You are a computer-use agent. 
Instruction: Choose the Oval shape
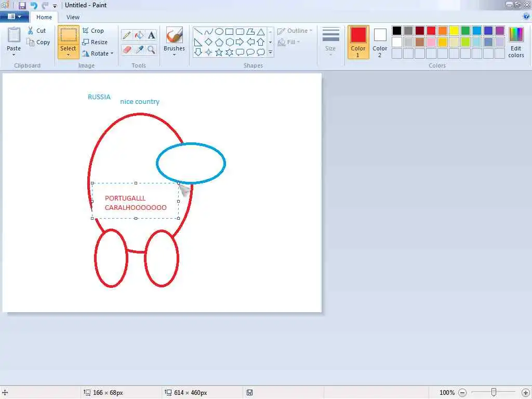point(219,32)
